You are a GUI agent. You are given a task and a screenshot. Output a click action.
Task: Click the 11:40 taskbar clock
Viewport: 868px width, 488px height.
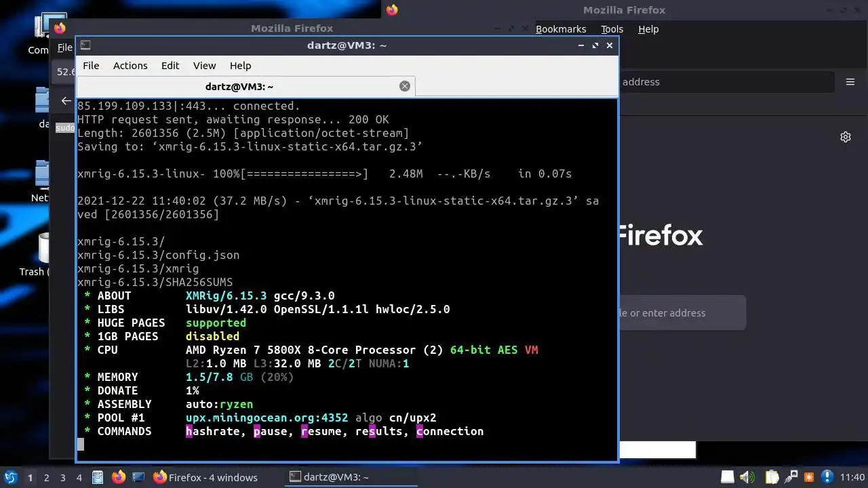[x=852, y=477]
